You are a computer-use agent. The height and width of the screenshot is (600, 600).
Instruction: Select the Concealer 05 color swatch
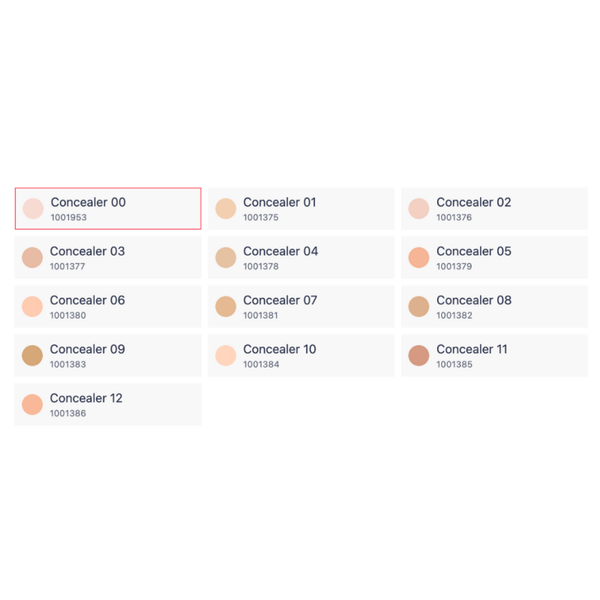click(x=418, y=257)
